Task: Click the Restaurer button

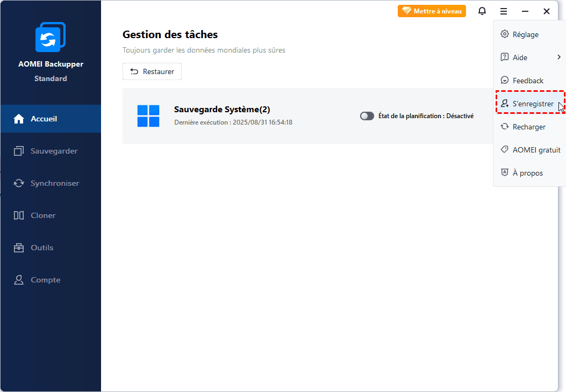Action: [152, 71]
